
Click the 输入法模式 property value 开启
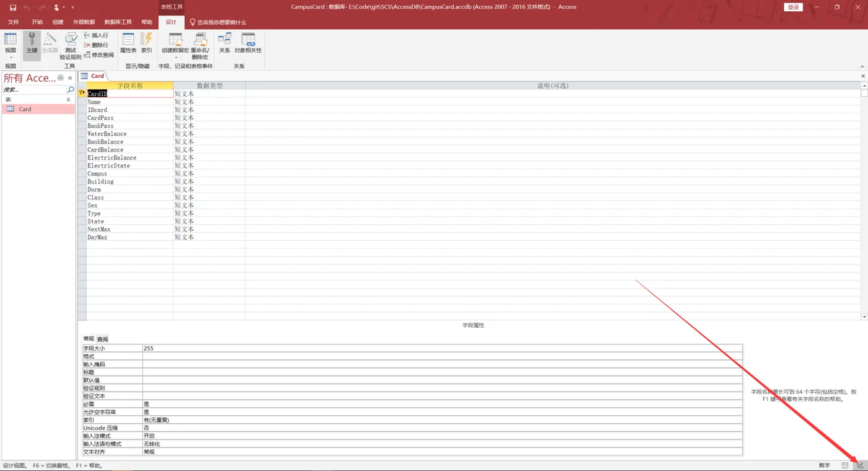pyautogui.click(x=442, y=436)
